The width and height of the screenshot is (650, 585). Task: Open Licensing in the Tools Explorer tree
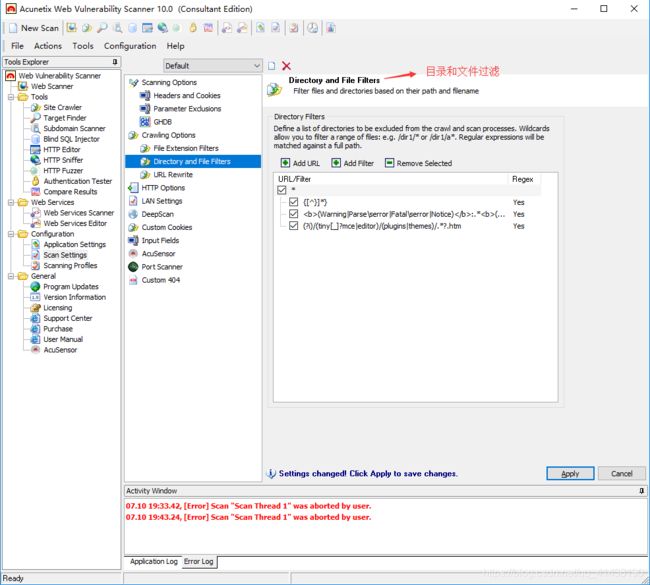58,308
